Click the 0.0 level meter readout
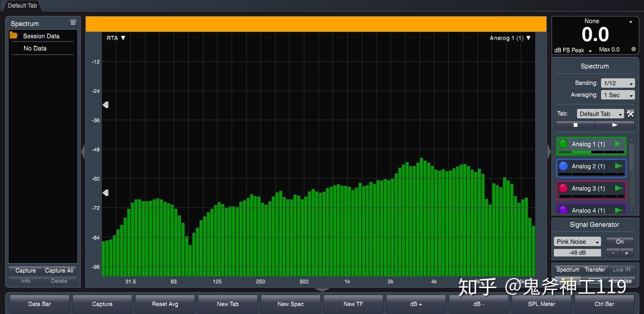This screenshot has height=314, width=644. tap(595, 35)
